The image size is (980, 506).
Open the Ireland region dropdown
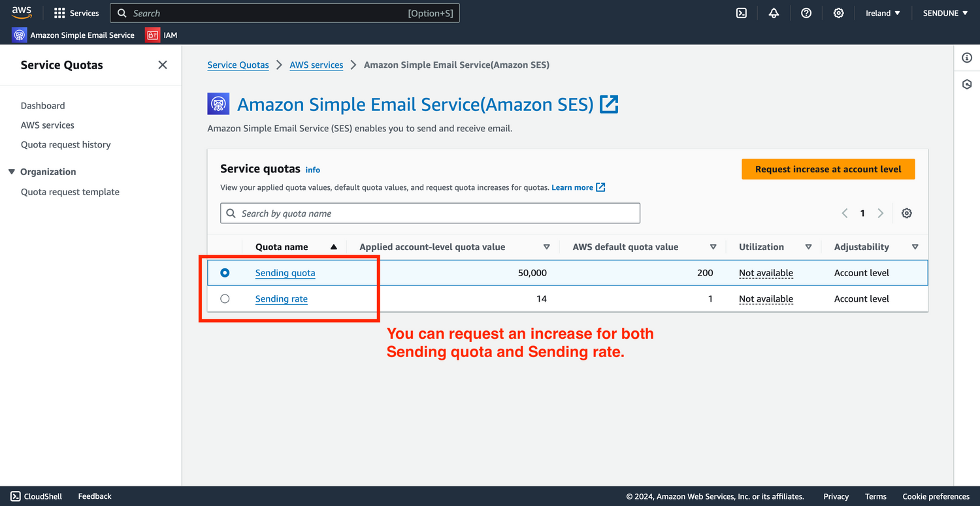[883, 13]
